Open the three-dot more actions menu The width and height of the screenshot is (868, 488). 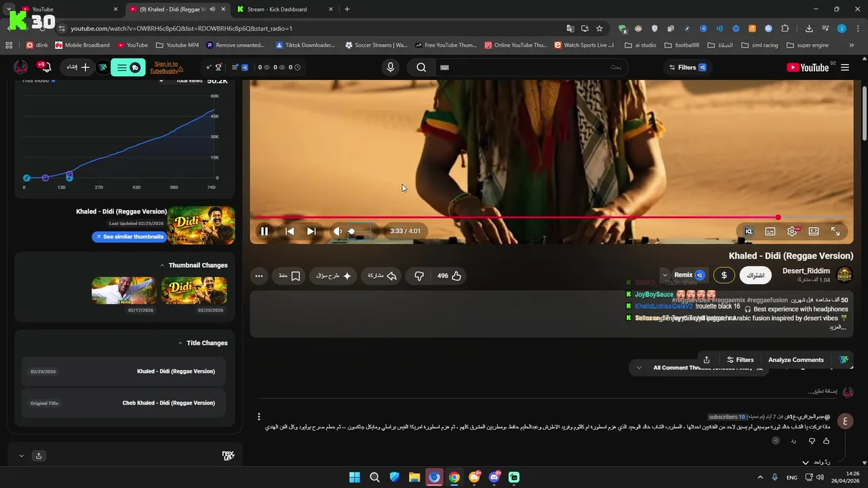pos(258,276)
